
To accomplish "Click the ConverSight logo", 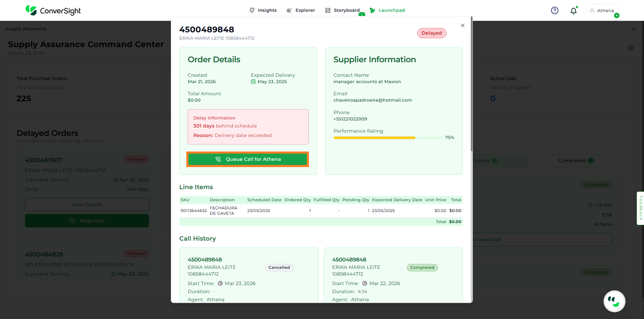I will click(x=53, y=11).
